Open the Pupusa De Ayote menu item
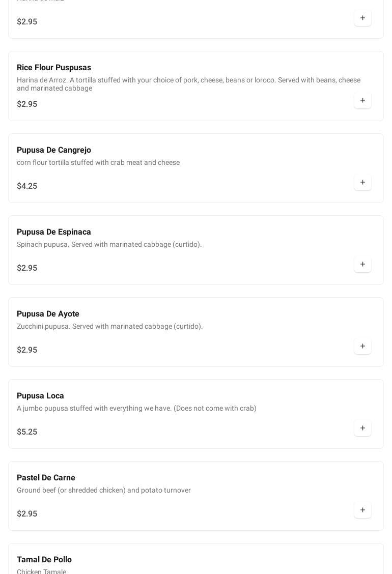This screenshot has height=574, width=392. (48, 314)
